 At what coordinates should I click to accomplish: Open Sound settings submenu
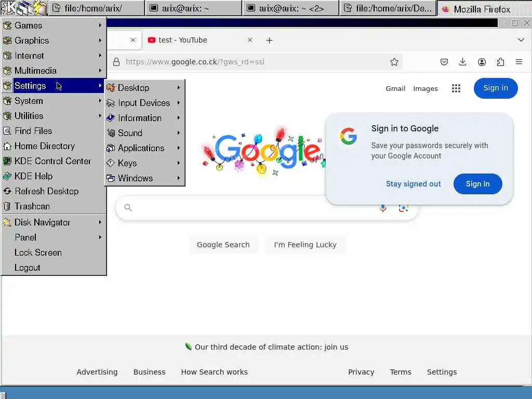145,133
